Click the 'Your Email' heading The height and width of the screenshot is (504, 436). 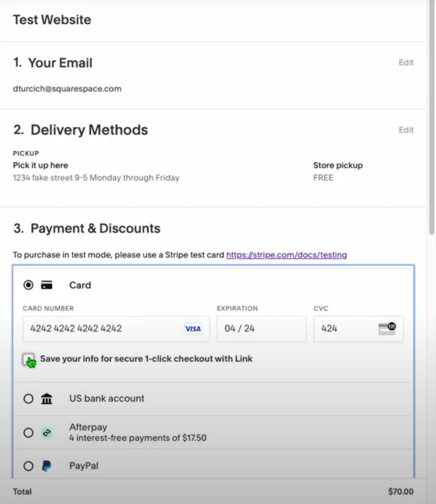(60, 63)
